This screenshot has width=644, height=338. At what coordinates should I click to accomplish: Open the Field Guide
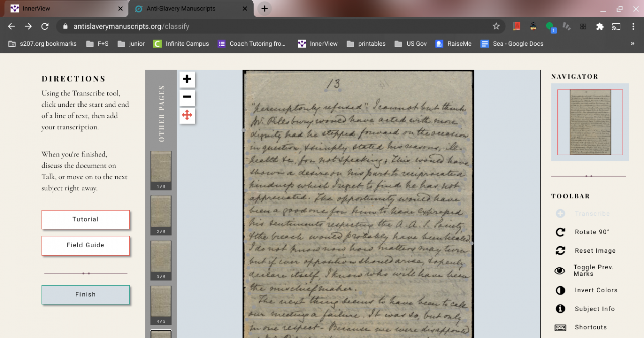click(x=86, y=246)
